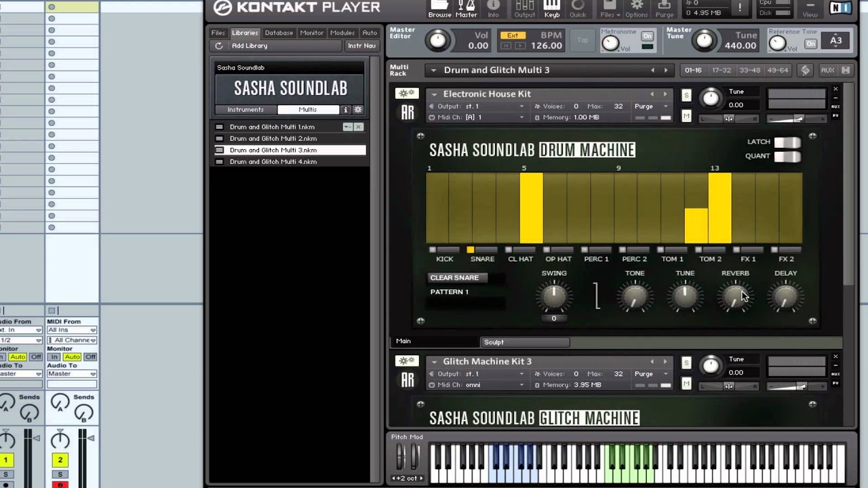Click the octave down arrow before +2 oct
The height and width of the screenshot is (488, 868).
[x=395, y=479]
